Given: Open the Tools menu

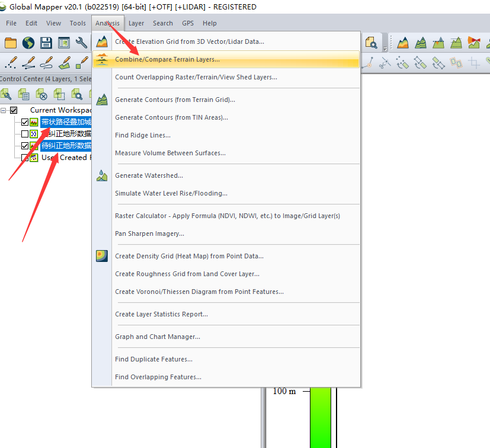Looking at the screenshot, I should tap(78, 23).
